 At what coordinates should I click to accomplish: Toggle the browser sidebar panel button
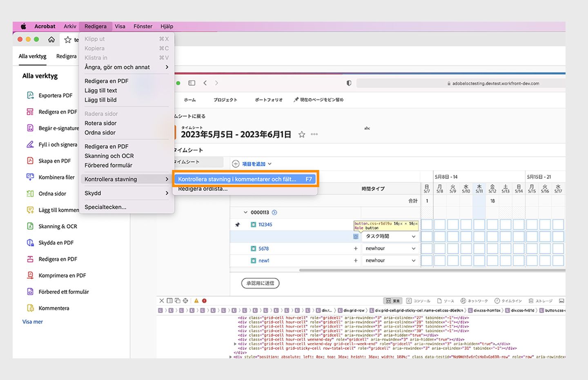[x=192, y=83]
